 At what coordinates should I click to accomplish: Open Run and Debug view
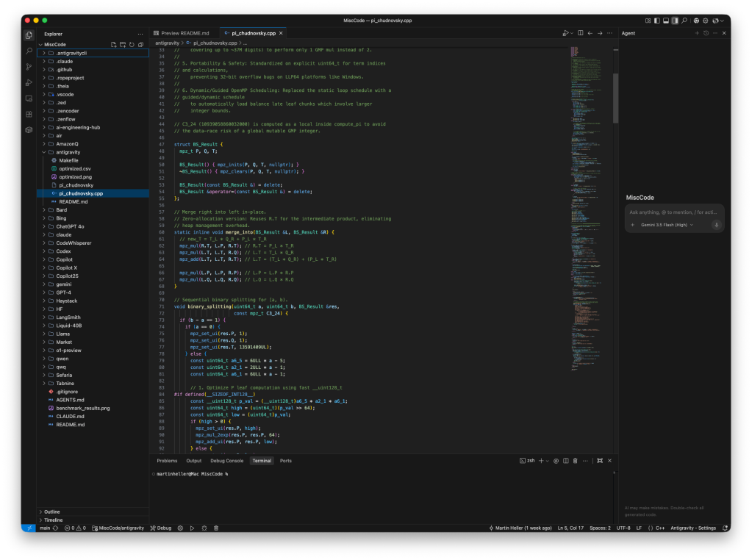point(29,82)
